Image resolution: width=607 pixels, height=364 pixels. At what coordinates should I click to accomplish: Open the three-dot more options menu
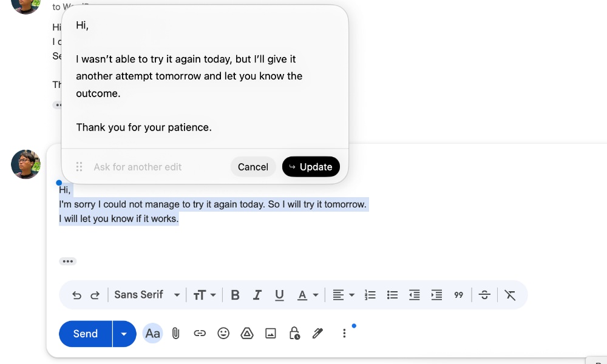(x=344, y=333)
